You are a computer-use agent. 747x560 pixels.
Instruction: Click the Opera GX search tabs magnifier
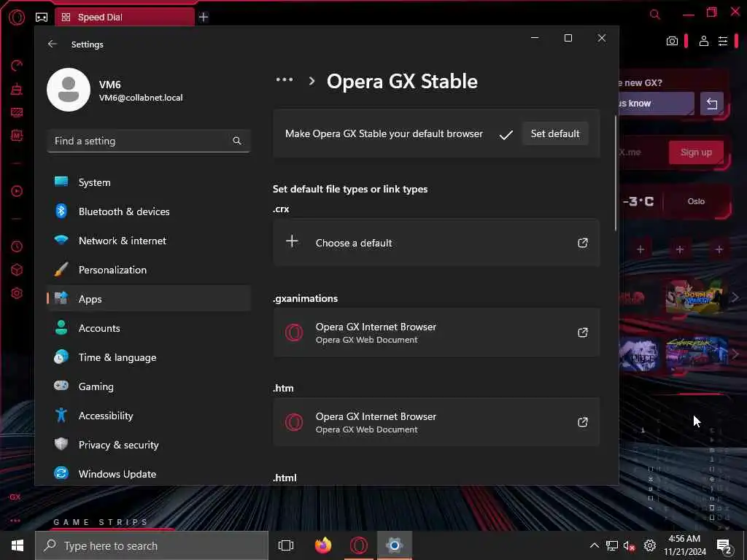click(655, 15)
